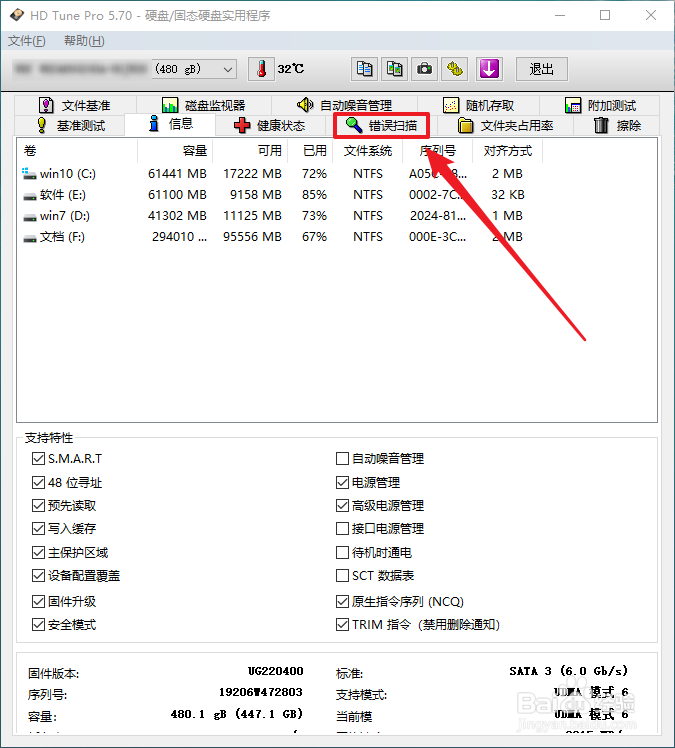675x748 pixels.
Task: Click the purple down-arrow minimize-to-tray icon
Action: pyautogui.click(x=489, y=70)
